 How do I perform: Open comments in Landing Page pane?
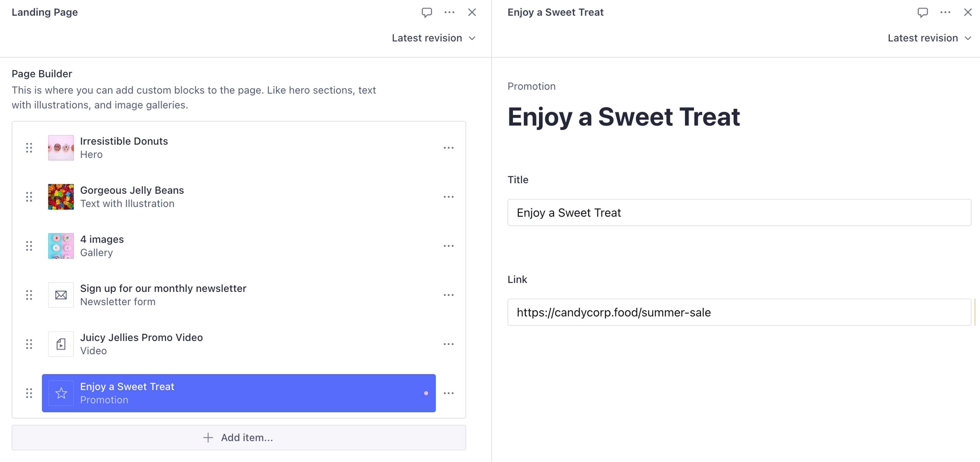point(426,12)
